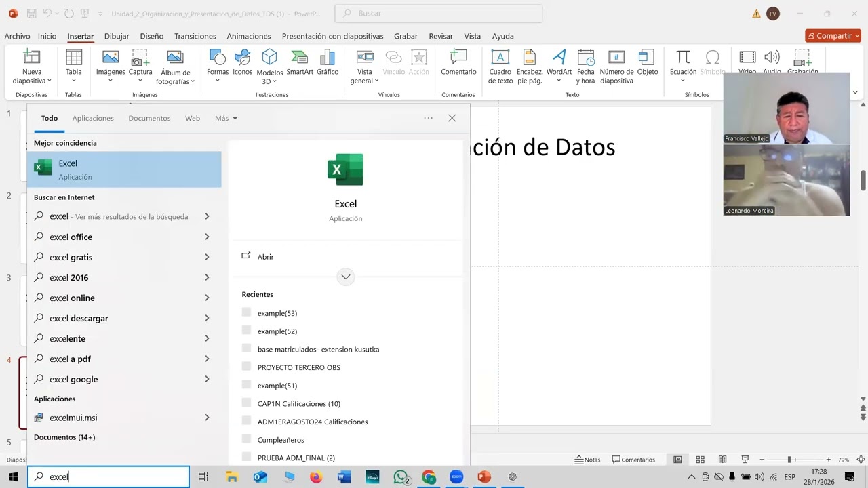
Task: Open Firefox from the taskbar
Action: (x=316, y=477)
